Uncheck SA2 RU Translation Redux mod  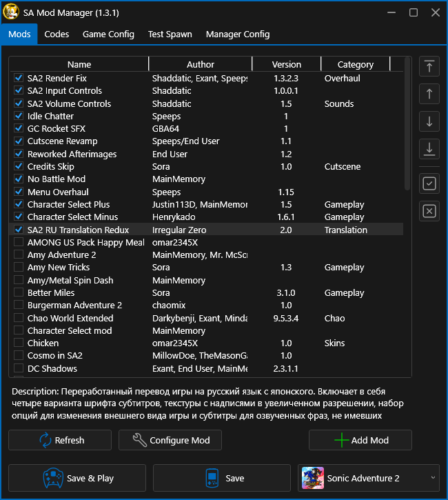click(19, 230)
